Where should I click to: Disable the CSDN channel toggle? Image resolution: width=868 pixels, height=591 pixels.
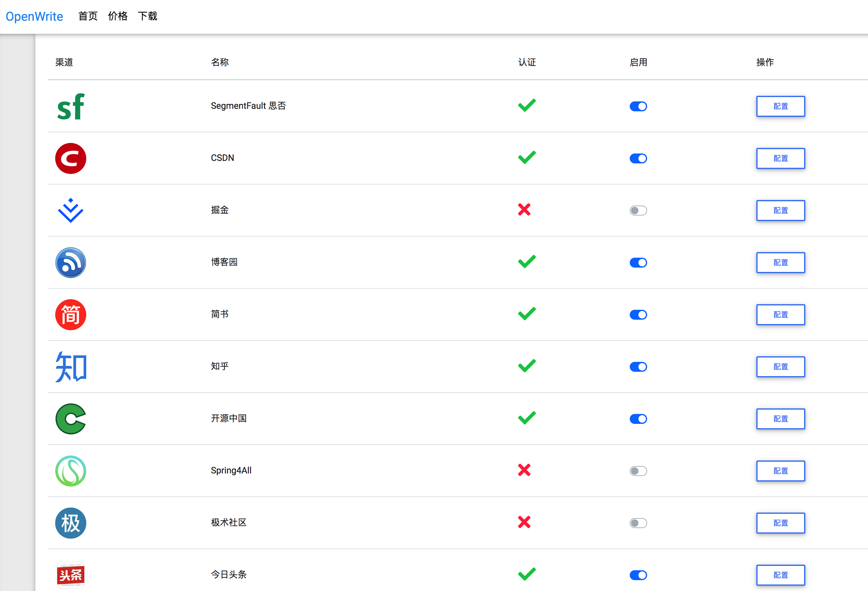click(638, 158)
